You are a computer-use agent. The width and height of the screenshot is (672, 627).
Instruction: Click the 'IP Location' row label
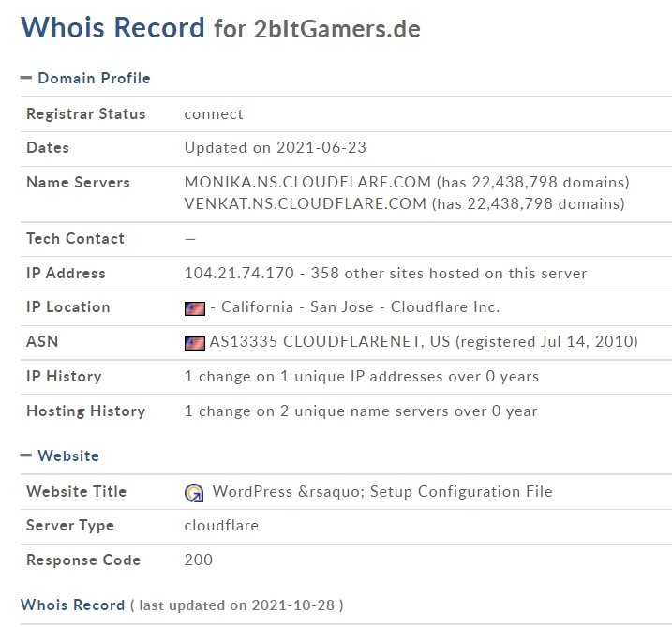[68, 306]
